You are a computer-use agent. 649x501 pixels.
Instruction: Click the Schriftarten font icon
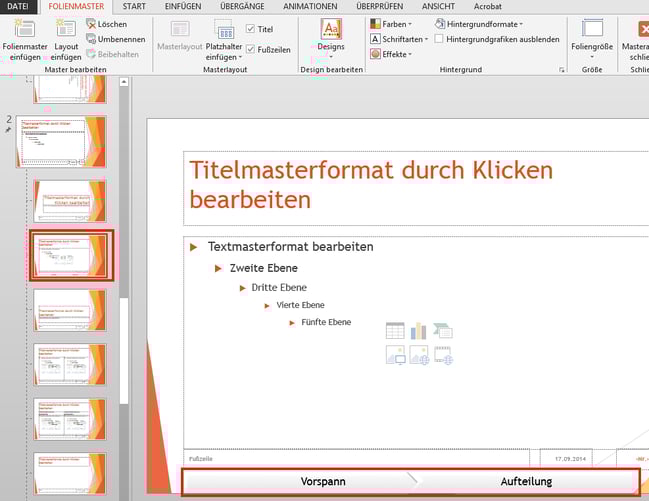point(375,39)
